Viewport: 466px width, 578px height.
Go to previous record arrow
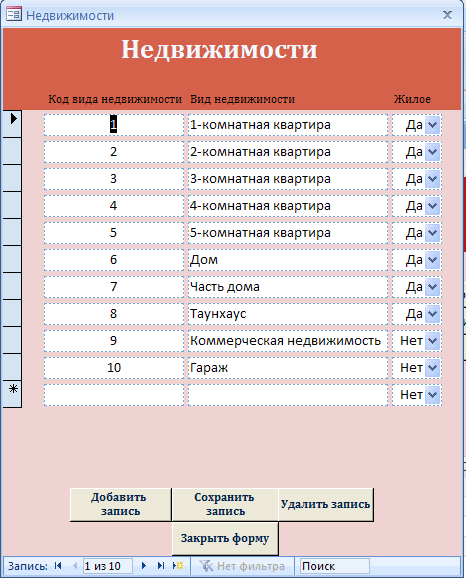(x=75, y=565)
